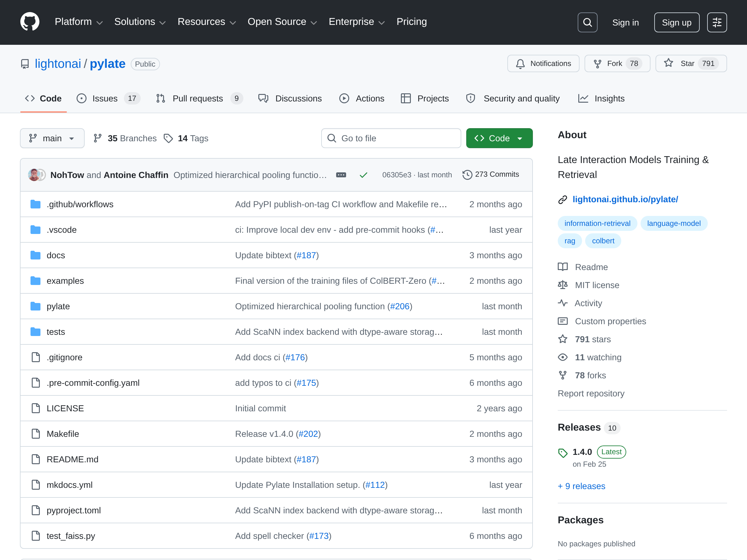Open the appearance settings icon button
Viewport: 747px width, 560px height.
point(716,22)
